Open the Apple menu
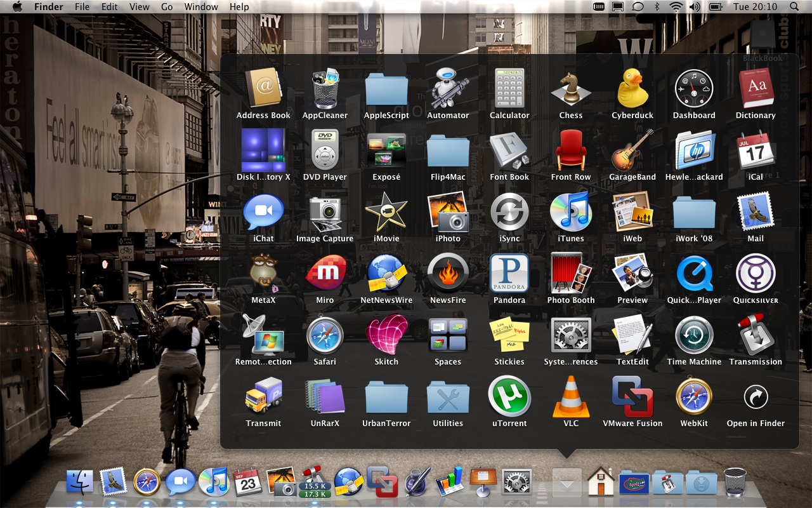Screen dimensions: 812x508 pos(17,7)
